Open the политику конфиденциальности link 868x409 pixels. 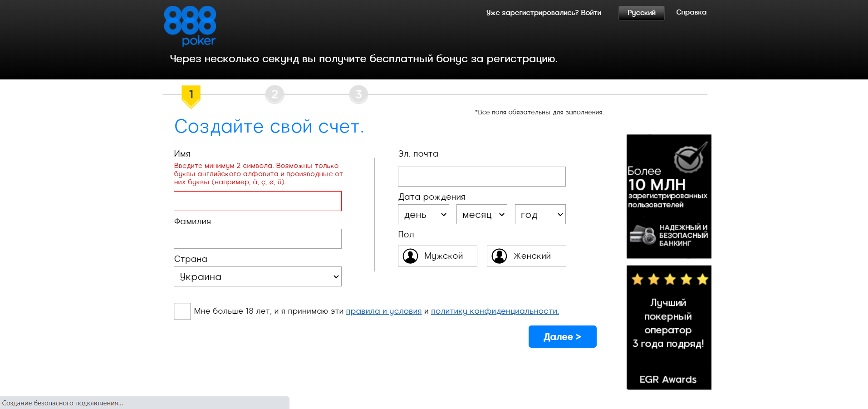point(495,311)
